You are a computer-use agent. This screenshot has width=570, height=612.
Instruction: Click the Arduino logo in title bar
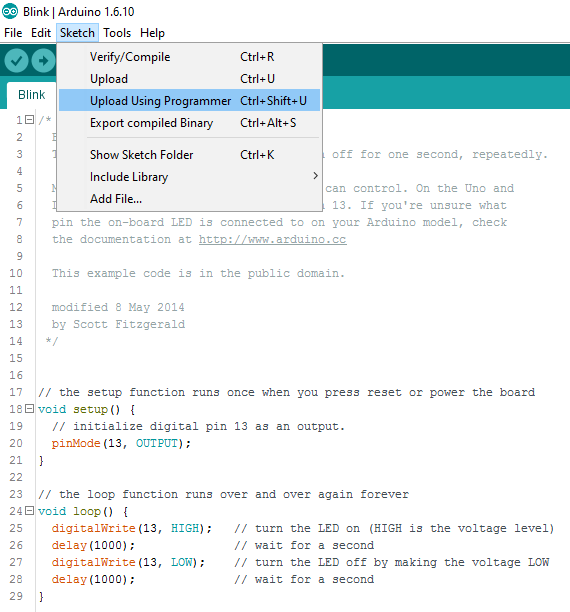[10, 11]
